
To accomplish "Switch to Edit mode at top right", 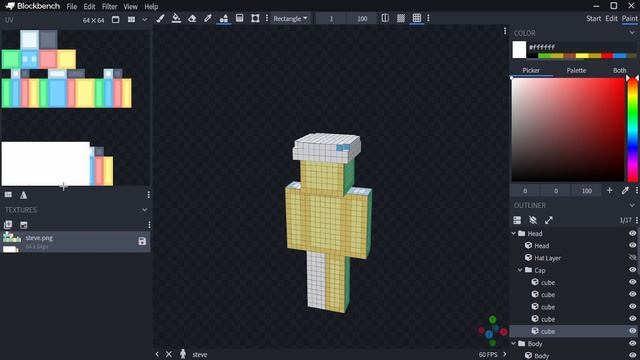I will tap(611, 18).
